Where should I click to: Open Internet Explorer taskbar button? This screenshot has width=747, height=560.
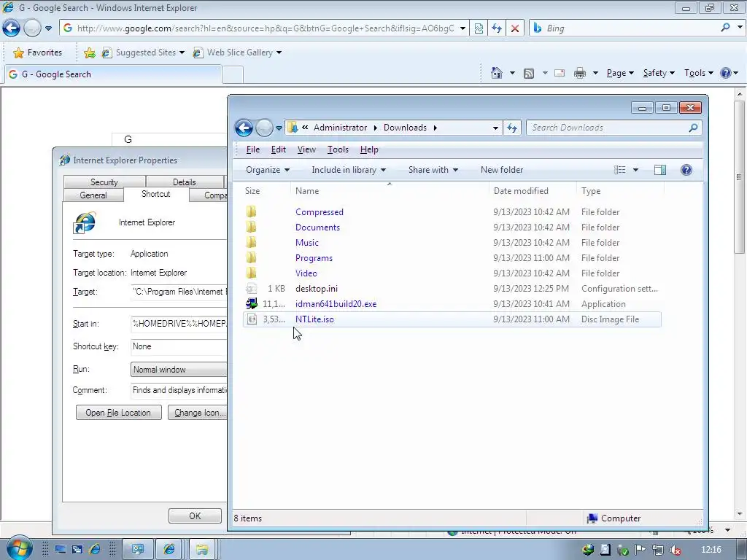pyautogui.click(x=169, y=550)
